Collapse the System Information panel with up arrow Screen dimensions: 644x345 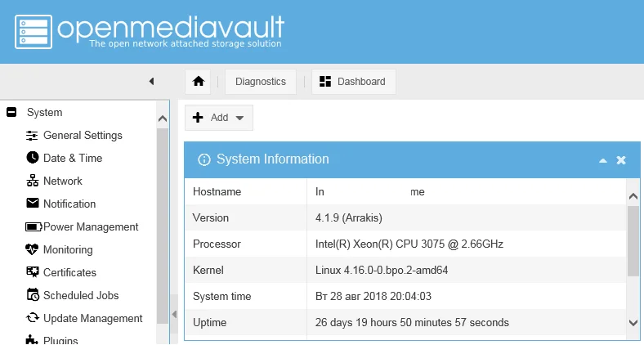coord(603,160)
